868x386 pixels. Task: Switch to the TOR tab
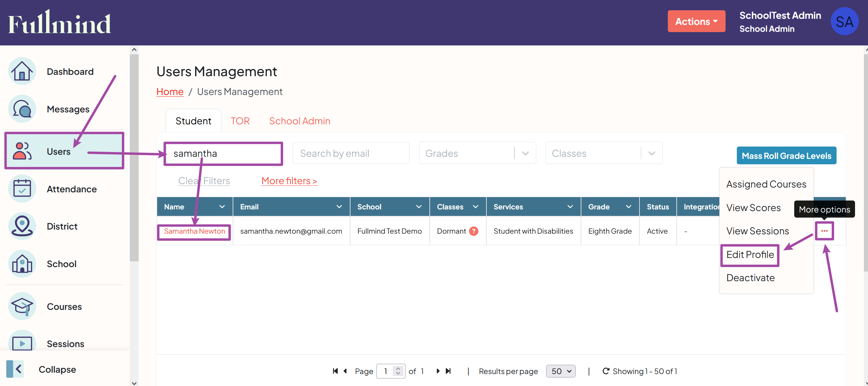click(x=240, y=121)
